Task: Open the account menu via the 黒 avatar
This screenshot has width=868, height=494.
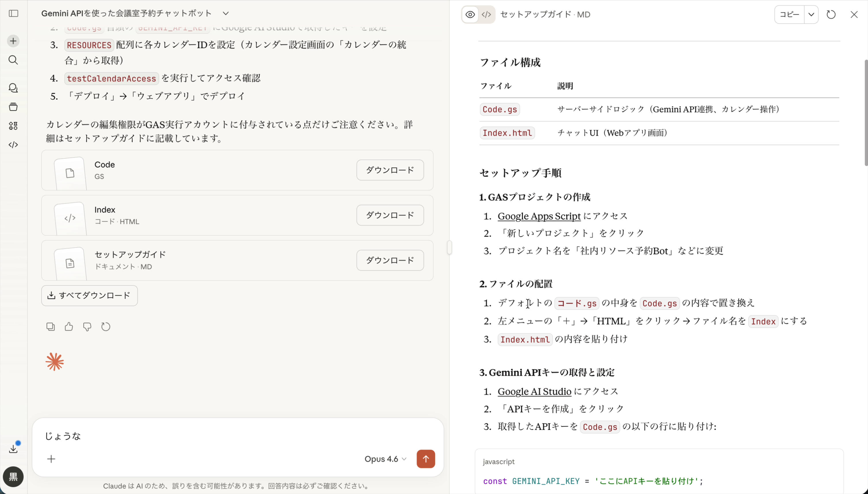Action: tap(13, 477)
